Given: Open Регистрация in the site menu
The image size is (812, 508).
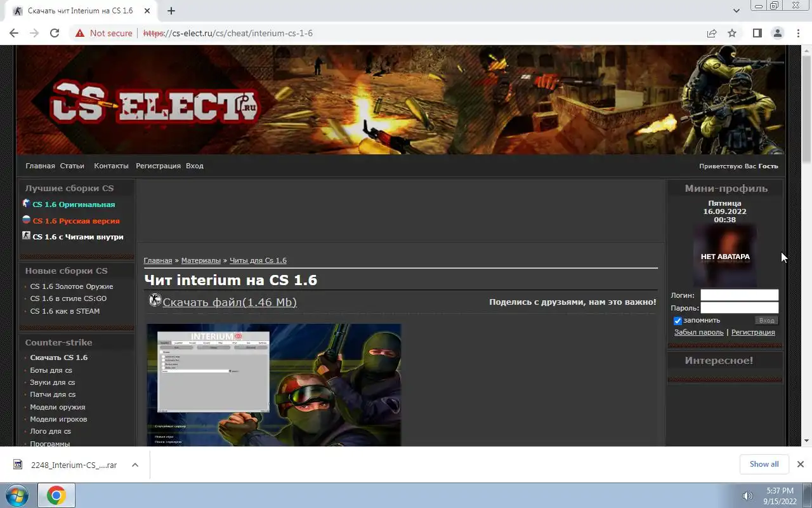Looking at the screenshot, I should click(158, 166).
